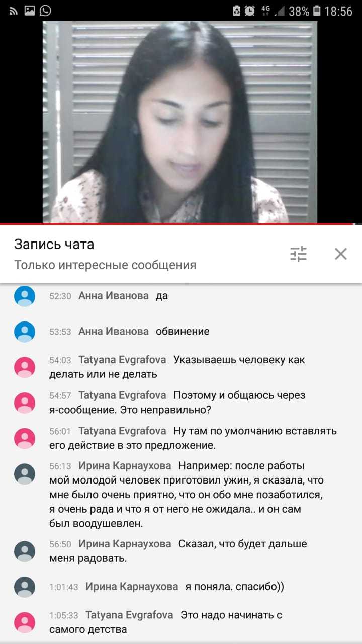Image resolution: width=362 pixels, height=644 pixels.
Task: Open the WhatsApp notification status icon
Action: point(45,11)
